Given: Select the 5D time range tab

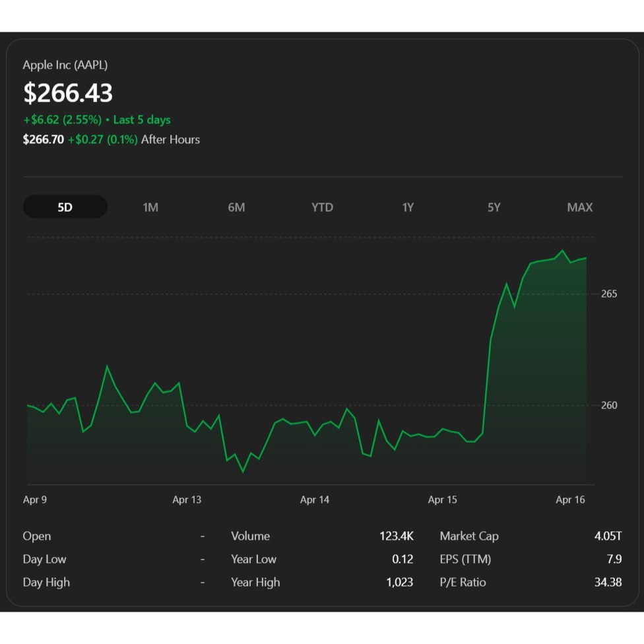Looking at the screenshot, I should 65,207.
